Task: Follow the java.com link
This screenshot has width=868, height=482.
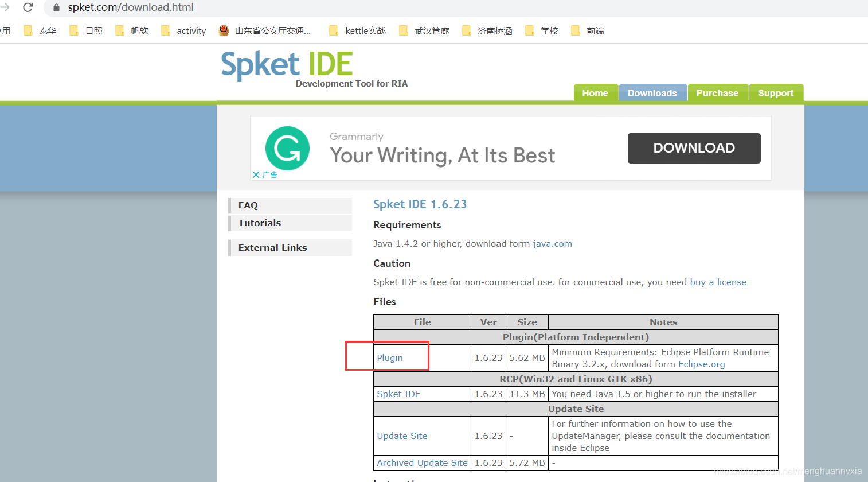Action: click(552, 243)
